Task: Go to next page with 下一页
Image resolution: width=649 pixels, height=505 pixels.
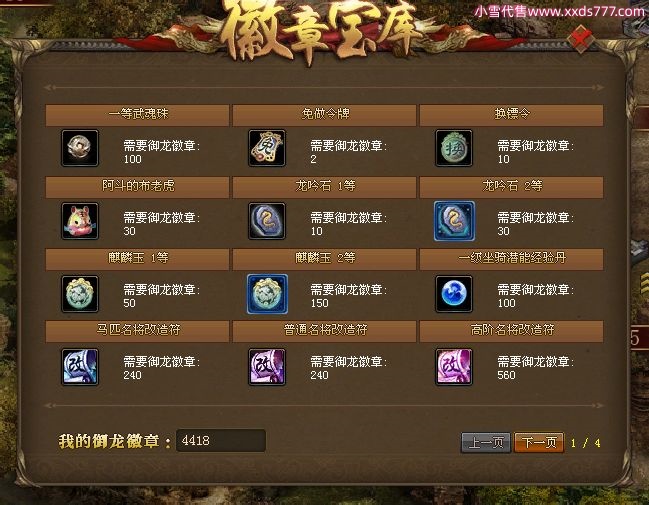Action: [x=539, y=442]
